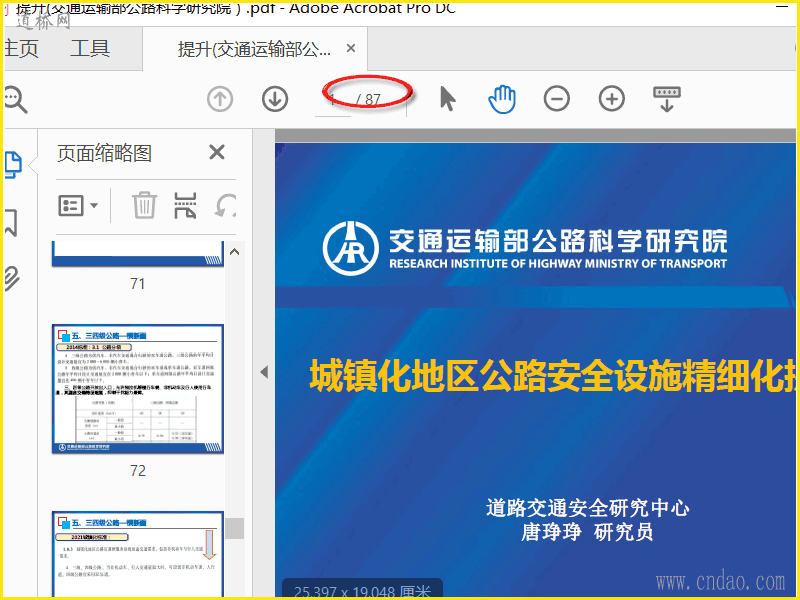Select page 72 thumbnail

[x=138, y=389]
